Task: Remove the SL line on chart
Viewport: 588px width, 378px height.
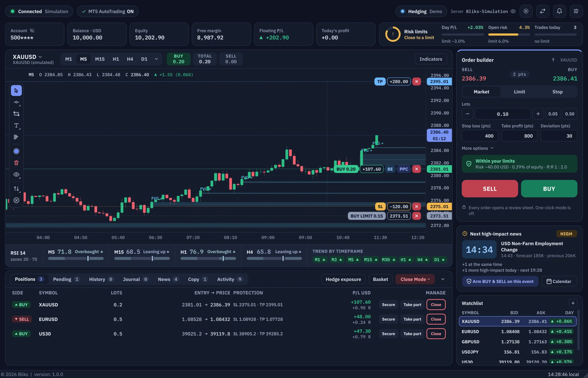Action: (x=416, y=207)
